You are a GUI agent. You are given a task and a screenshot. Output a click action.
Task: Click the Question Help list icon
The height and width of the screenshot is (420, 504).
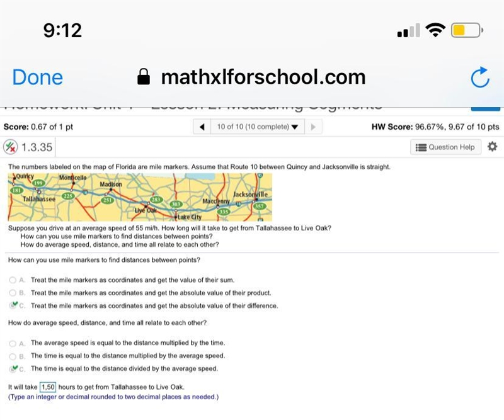point(421,147)
